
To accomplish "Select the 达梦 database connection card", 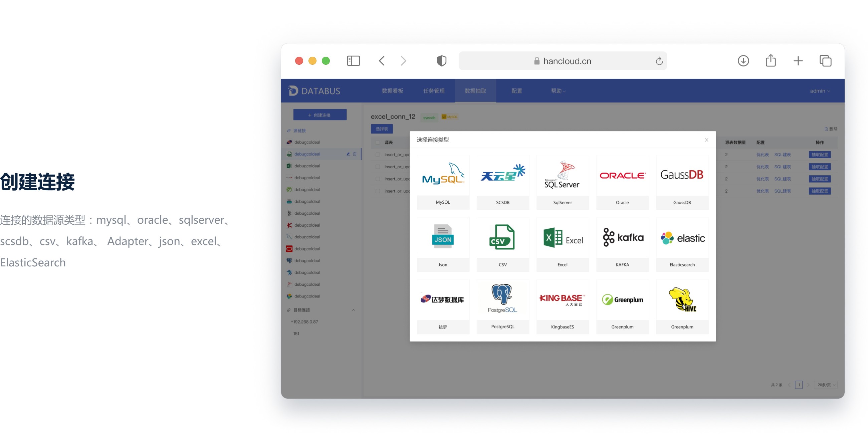I will (x=443, y=307).
